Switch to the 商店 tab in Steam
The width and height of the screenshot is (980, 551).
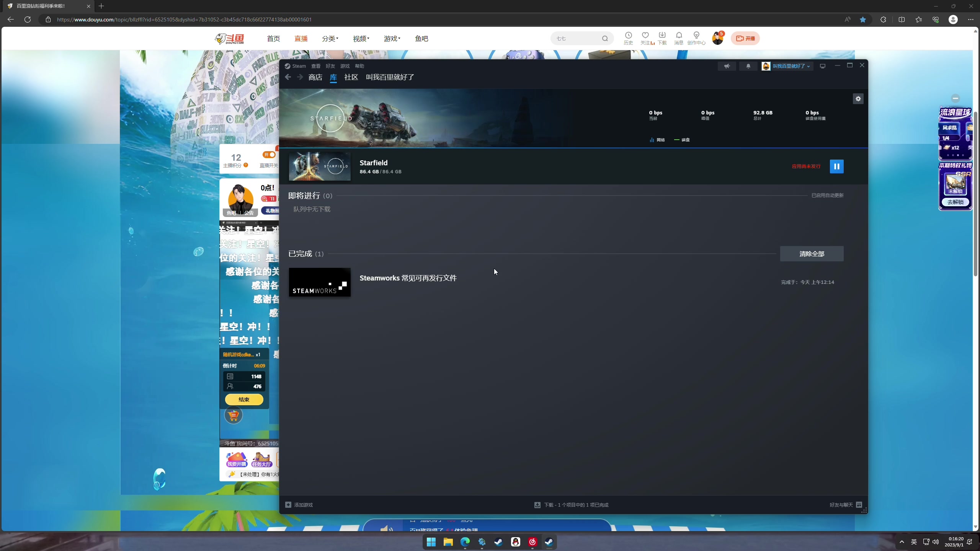point(315,77)
